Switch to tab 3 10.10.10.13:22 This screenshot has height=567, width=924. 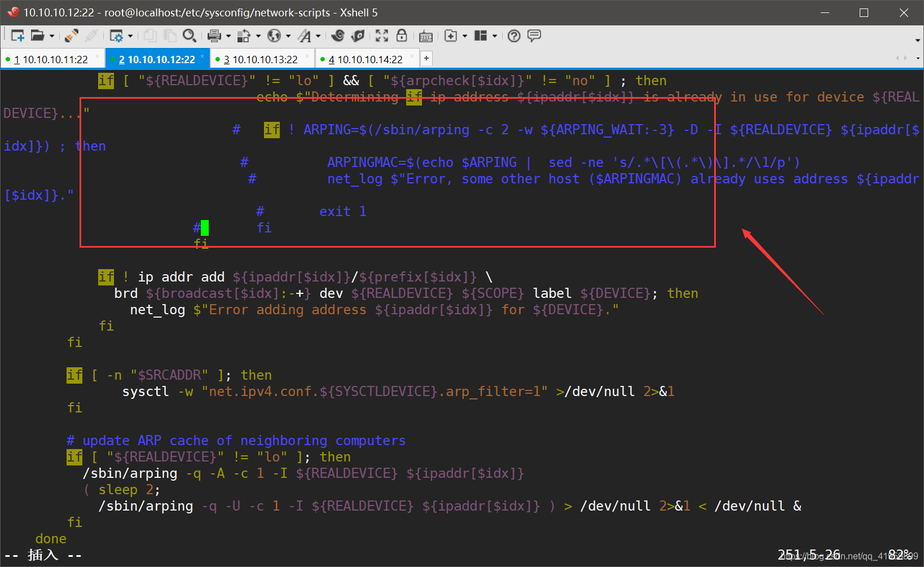(x=261, y=59)
